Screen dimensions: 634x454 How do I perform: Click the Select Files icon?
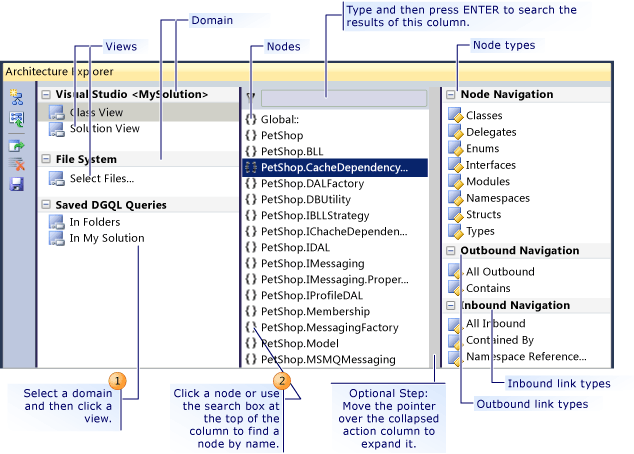point(57,178)
